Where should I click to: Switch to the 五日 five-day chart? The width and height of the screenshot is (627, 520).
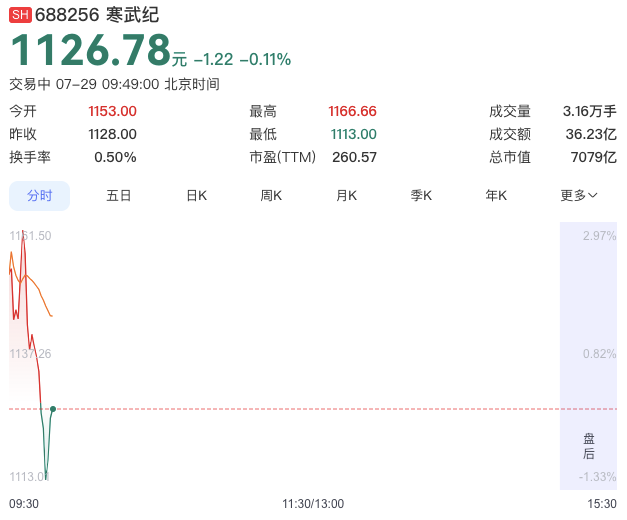pos(119,196)
